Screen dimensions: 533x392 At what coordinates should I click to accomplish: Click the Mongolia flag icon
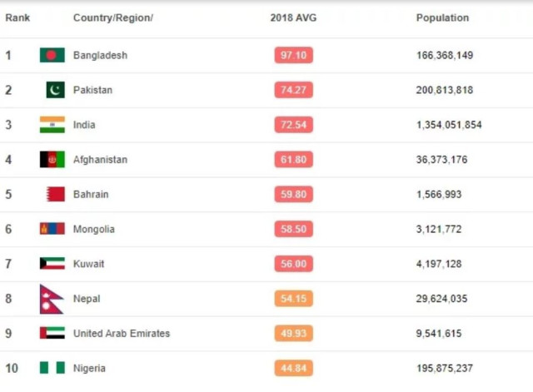pyautogui.click(x=52, y=229)
